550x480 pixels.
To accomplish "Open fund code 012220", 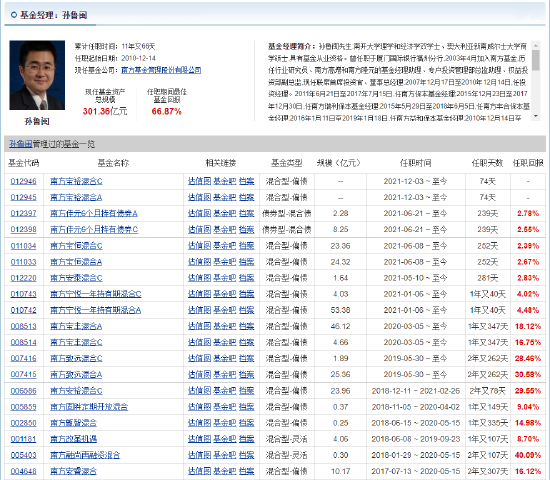I will [24, 278].
